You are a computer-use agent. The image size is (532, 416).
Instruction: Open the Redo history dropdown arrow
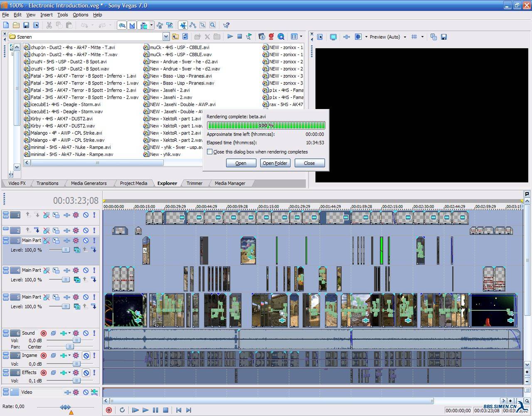110,25
